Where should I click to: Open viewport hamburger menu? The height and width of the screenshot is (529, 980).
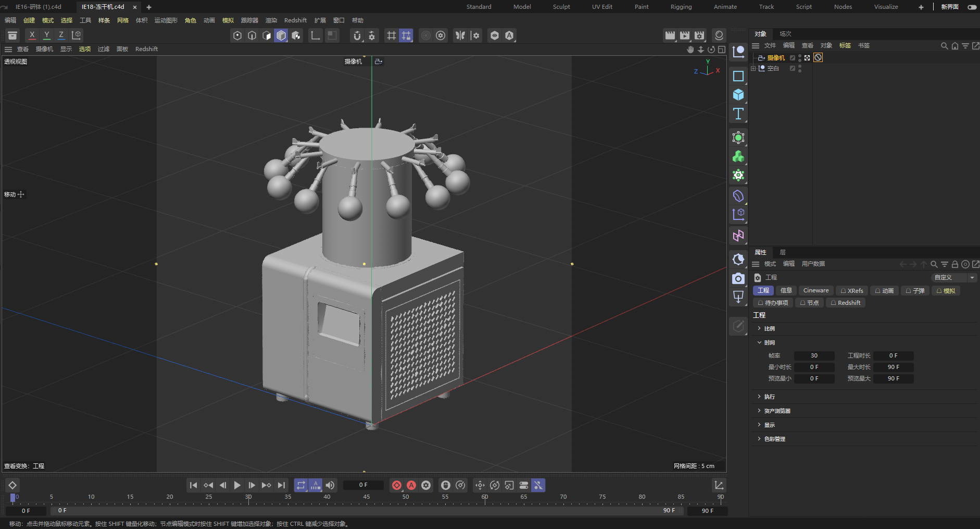pos(8,49)
